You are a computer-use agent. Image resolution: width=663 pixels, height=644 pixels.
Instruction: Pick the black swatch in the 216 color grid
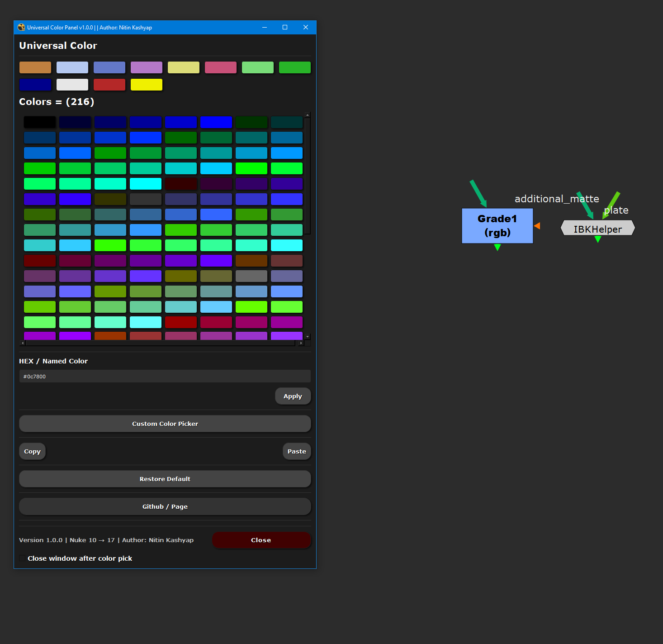coord(39,122)
